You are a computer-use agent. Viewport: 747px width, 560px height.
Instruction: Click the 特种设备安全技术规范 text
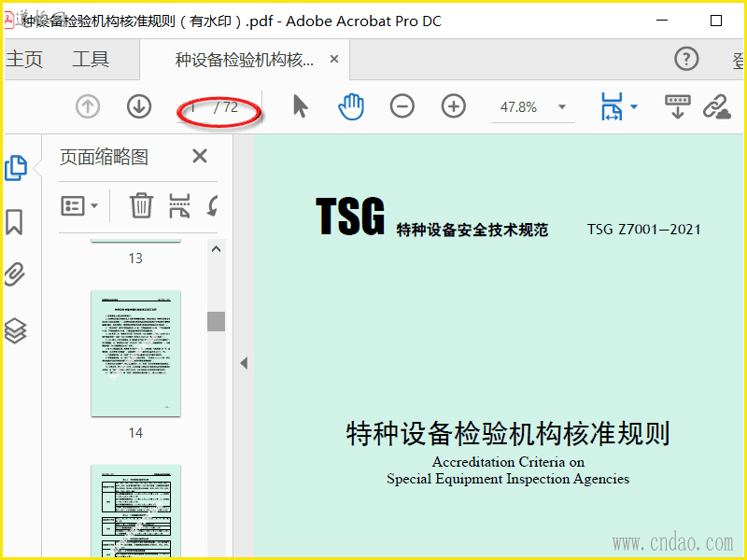click(472, 230)
